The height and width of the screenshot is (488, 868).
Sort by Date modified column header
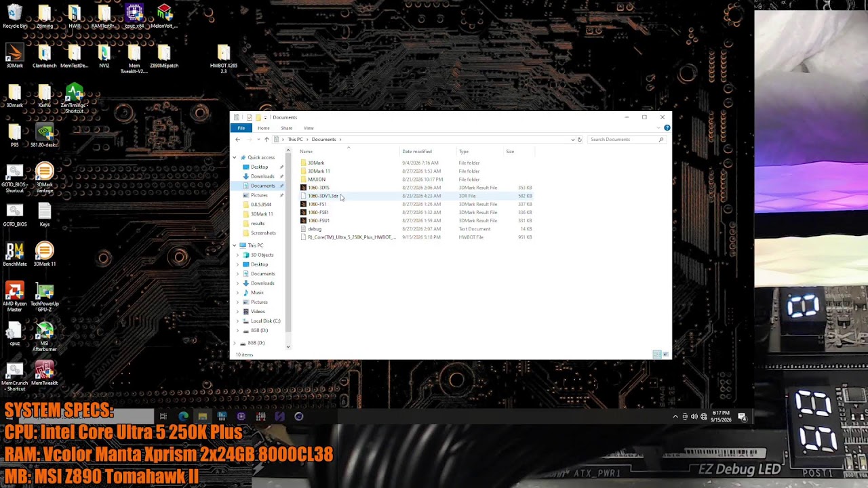pyautogui.click(x=427, y=152)
